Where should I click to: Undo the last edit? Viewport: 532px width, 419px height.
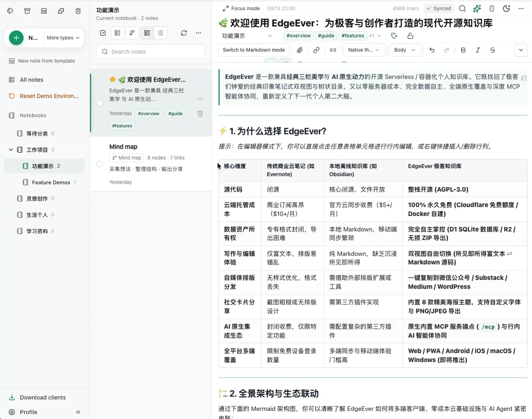[432, 50]
